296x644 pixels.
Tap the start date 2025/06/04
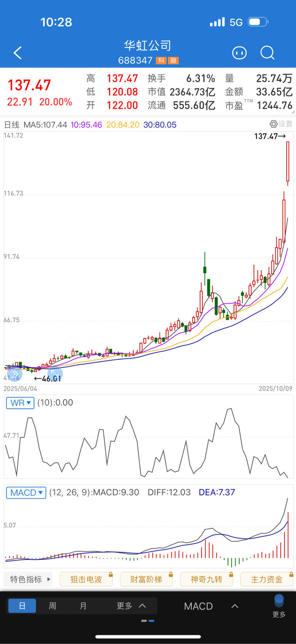coord(20,389)
